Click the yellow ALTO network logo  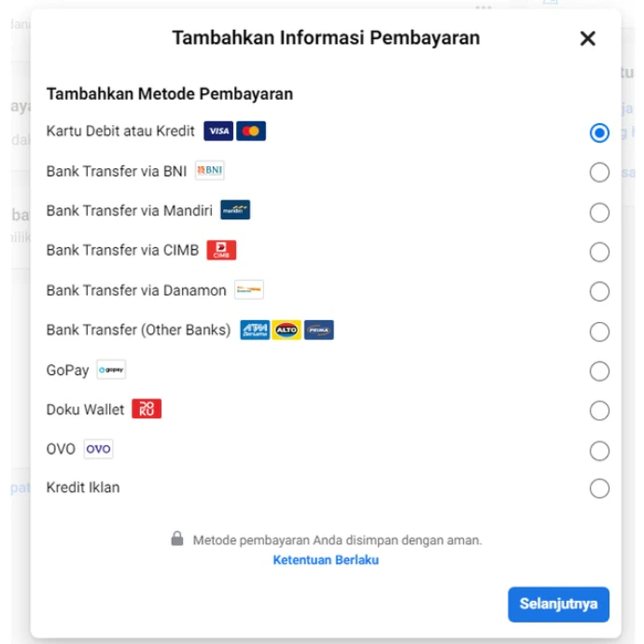pyautogui.click(x=287, y=329)
